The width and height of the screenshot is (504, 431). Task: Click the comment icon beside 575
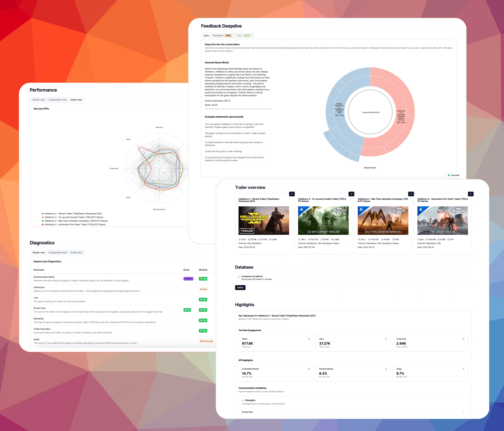point(448,240)
